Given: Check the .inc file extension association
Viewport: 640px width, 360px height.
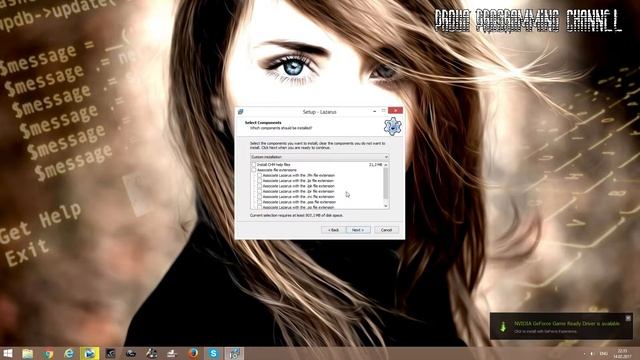Looking at the screenshot, I should [x=260, y=196].
